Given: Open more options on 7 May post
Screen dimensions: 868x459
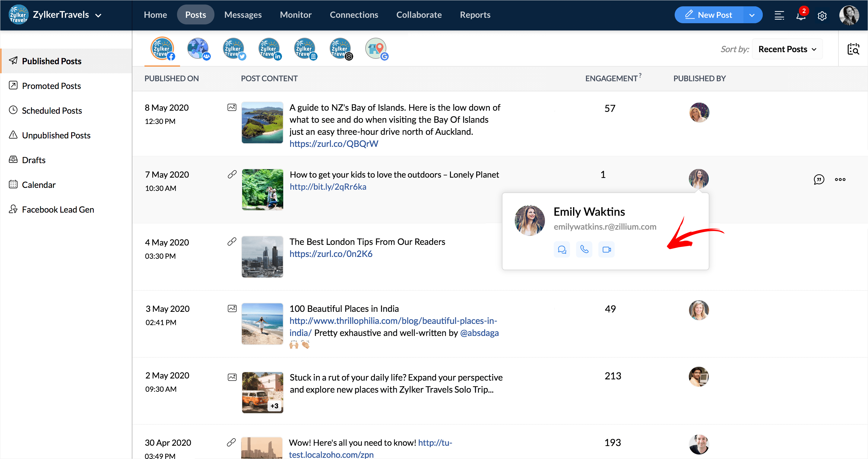Looking at the screenshot, I should coord(840,179).
